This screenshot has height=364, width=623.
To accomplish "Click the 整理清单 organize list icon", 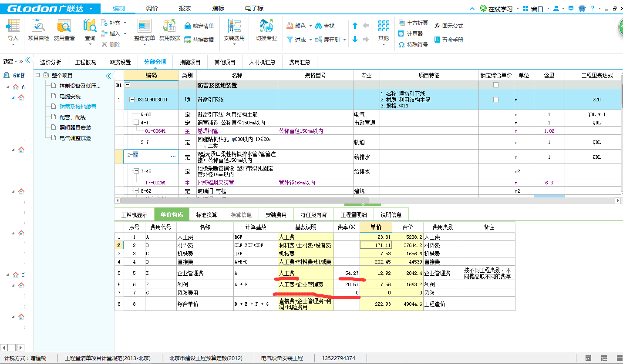I will [144, 26].
